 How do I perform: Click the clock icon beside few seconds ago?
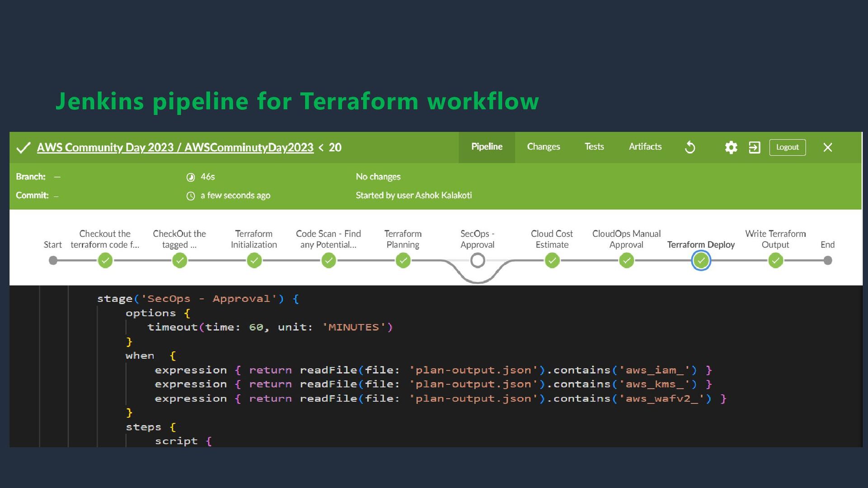(191, 196)
